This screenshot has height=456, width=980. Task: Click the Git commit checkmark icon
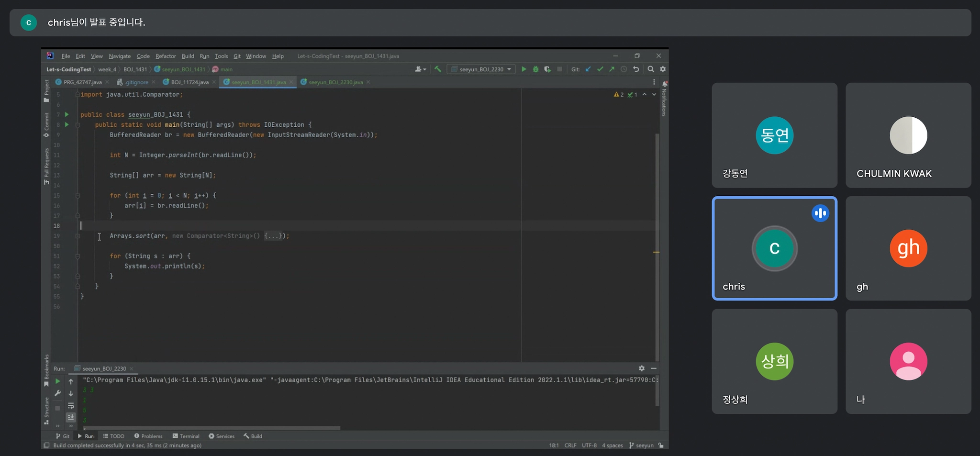pos(600,69)
